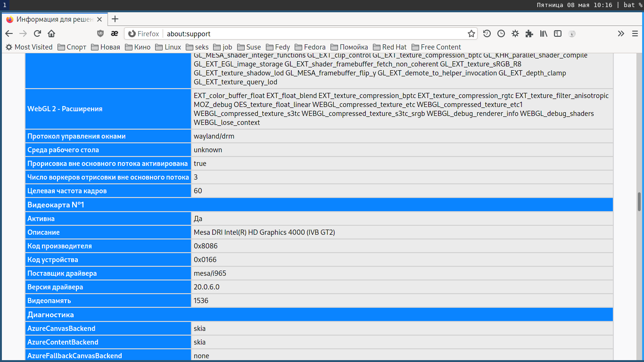Click 'Mesa DRI Intel(R) HD Graphics 4000' description

[x=264, y=232]
